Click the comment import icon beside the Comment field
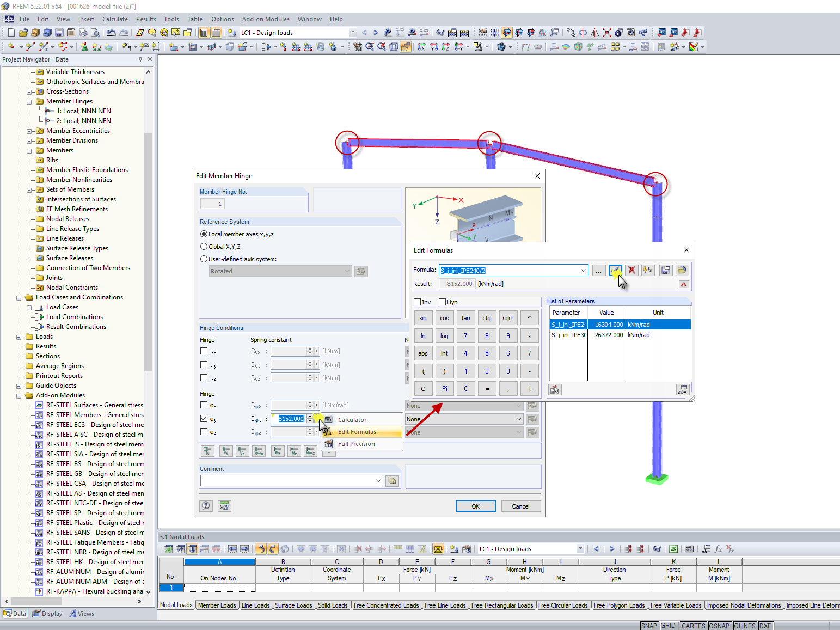The image size is (840, 630). [392, 481]
